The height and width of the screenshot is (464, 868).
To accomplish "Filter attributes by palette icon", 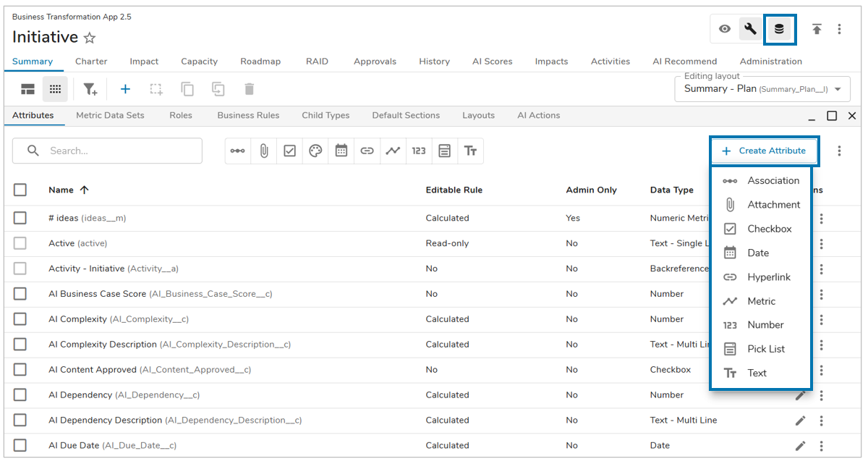I will tap(315, 151).
